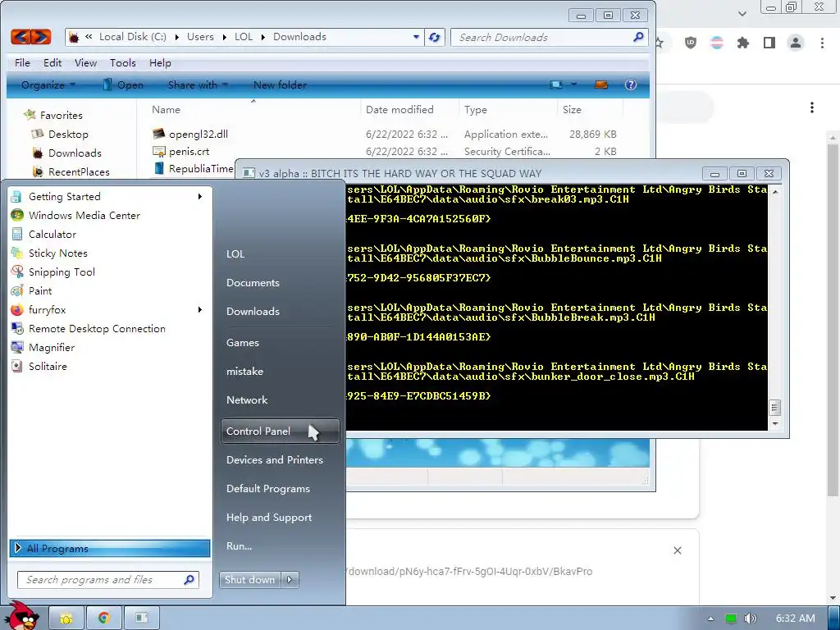Expand furryfox jump list arrow
The image size is (840, 630).
pyautogui.click(x=200, y=309)
